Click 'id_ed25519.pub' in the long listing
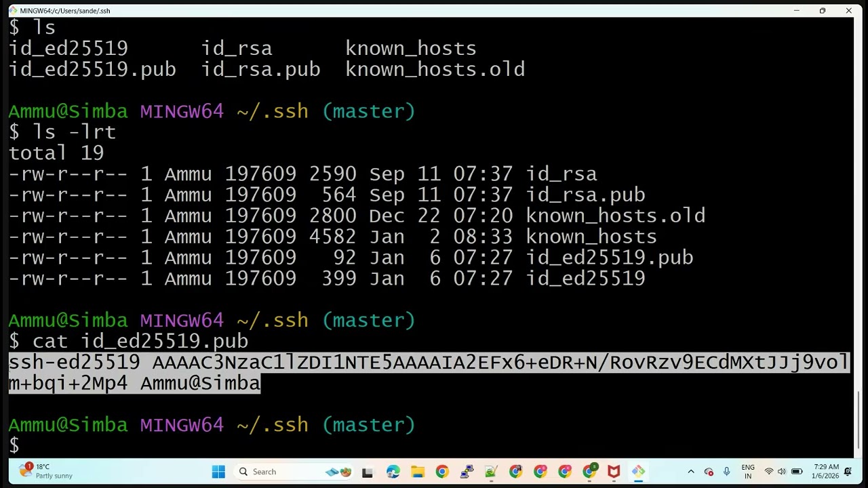The width and height of the screenshot is (868, 488). (x=610, y=258)
